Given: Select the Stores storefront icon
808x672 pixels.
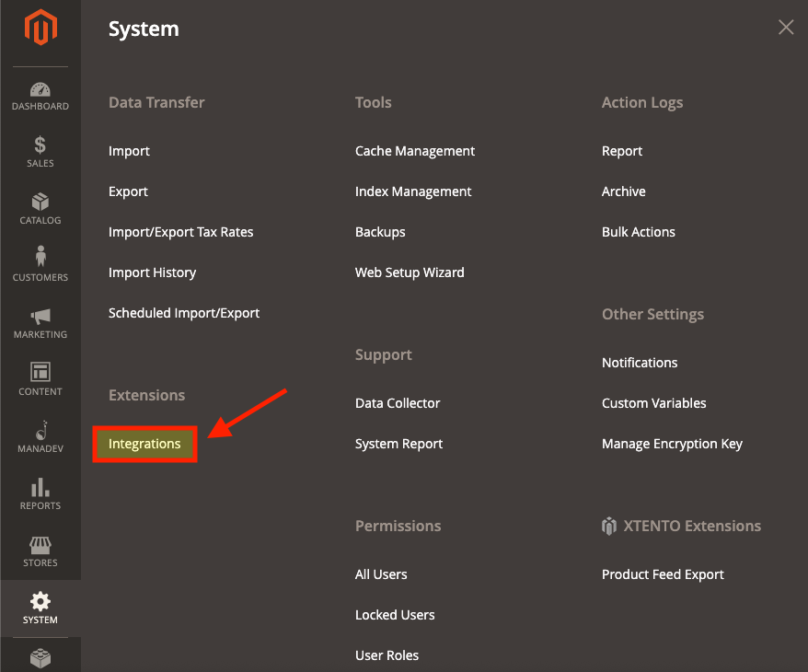Looking at the screenshot, I should point(40,545).
